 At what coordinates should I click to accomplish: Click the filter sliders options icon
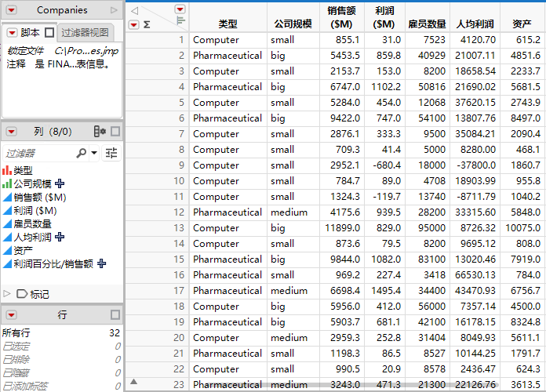click(x=111, y=153)
